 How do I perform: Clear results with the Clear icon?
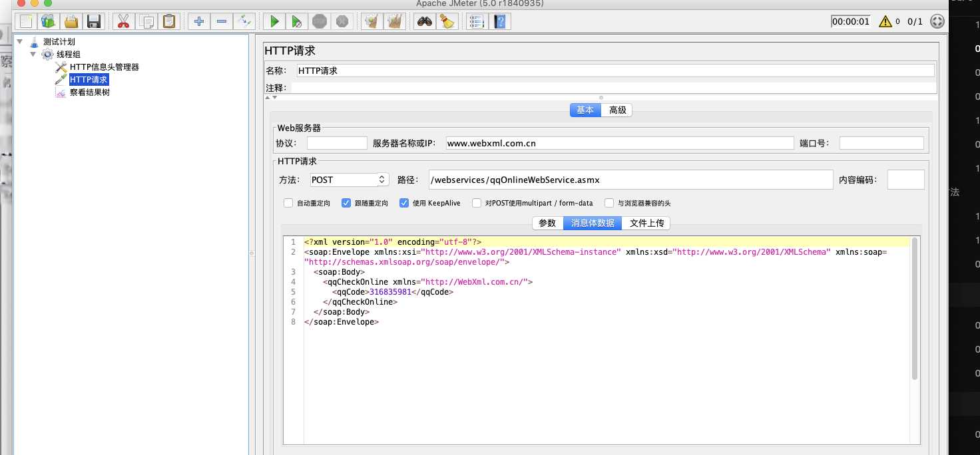[371, 21]
